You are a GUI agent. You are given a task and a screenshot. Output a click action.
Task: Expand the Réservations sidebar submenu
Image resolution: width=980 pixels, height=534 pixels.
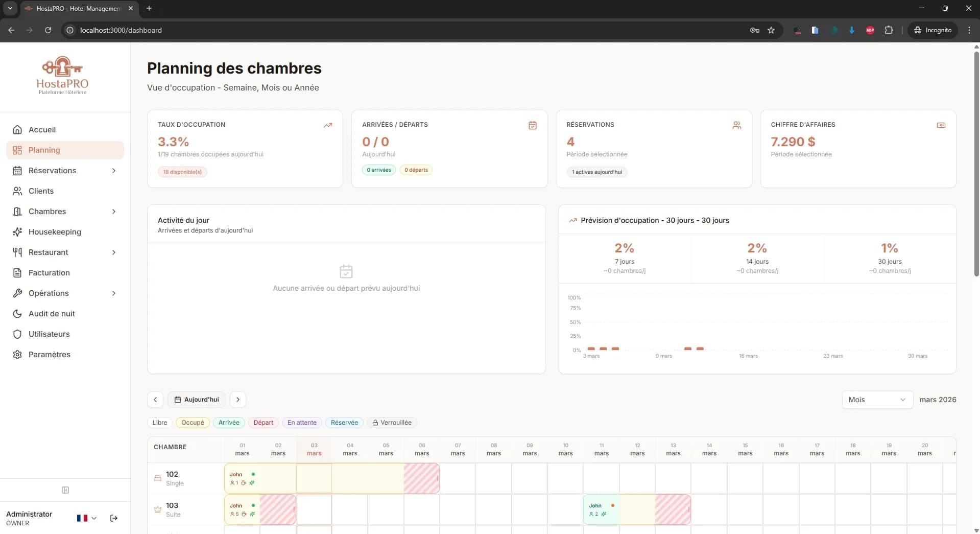click(114, 171)
